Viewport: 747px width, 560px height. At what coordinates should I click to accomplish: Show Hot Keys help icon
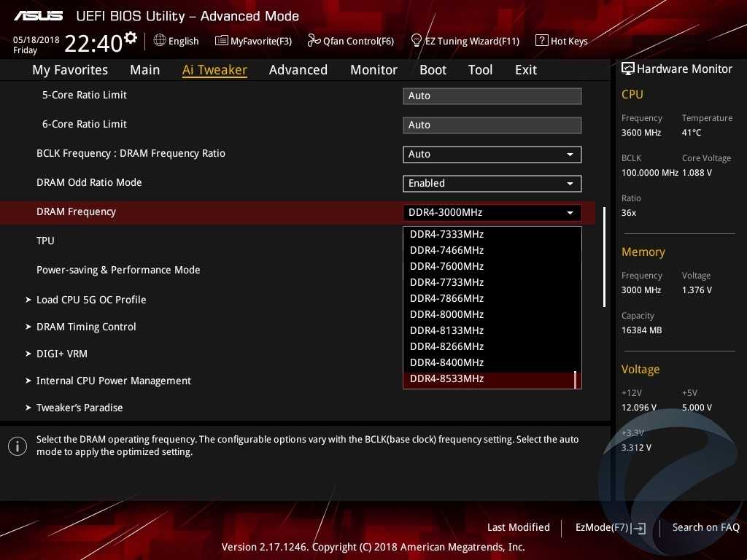pyautogui.click(x=541, y=41)
